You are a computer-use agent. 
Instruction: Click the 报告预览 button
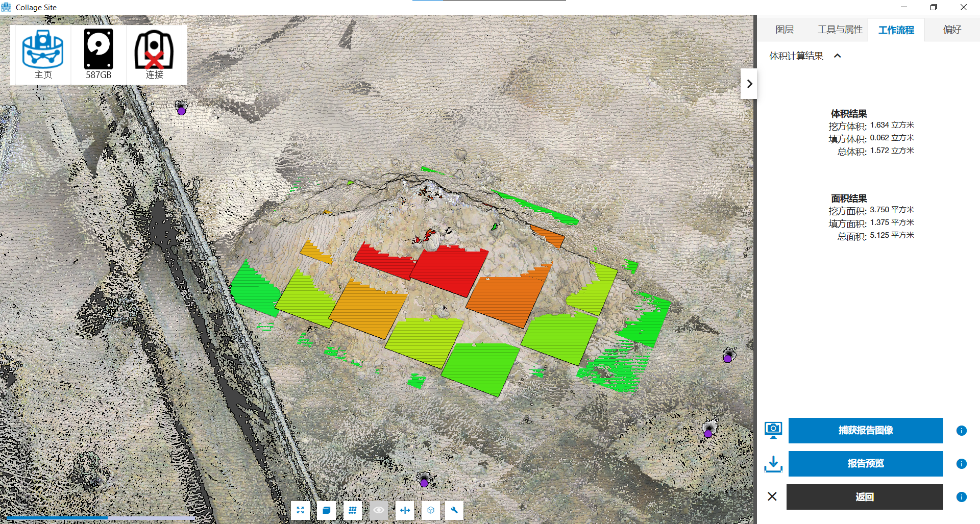click(x=865, y=463)
